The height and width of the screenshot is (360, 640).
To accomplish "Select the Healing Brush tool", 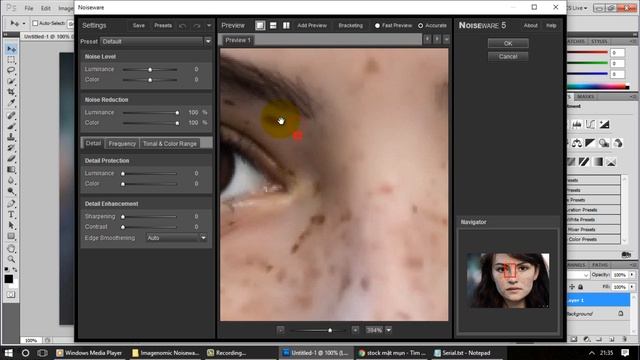I will [11, 116].
